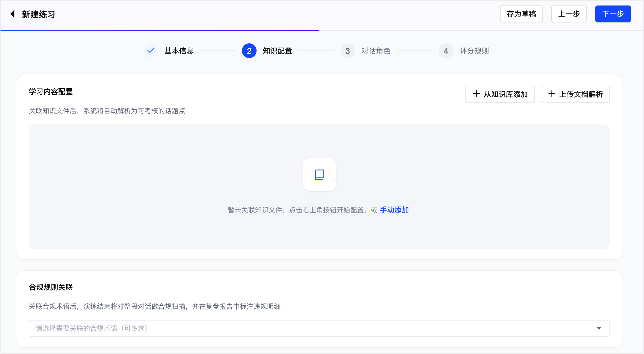Click the 上一步 button

coord(569,14)
